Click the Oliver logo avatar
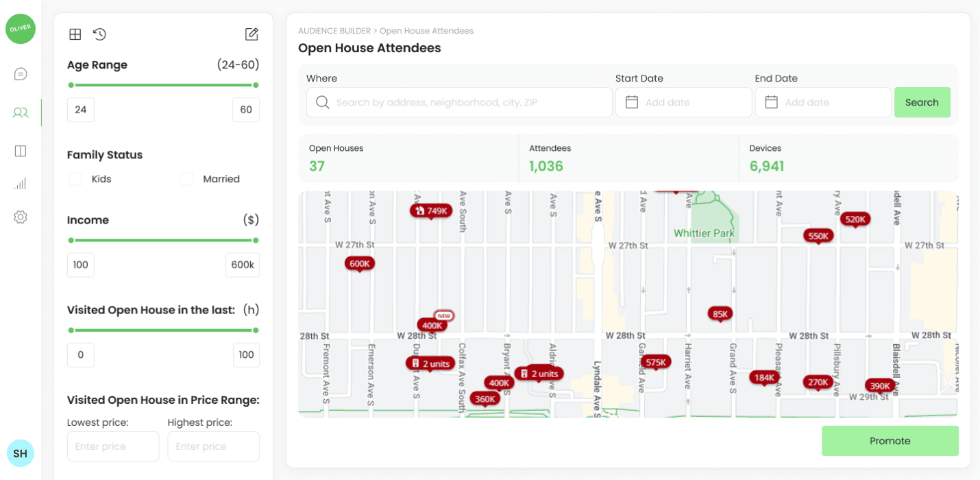980x480 pixels. pos(21,28)
